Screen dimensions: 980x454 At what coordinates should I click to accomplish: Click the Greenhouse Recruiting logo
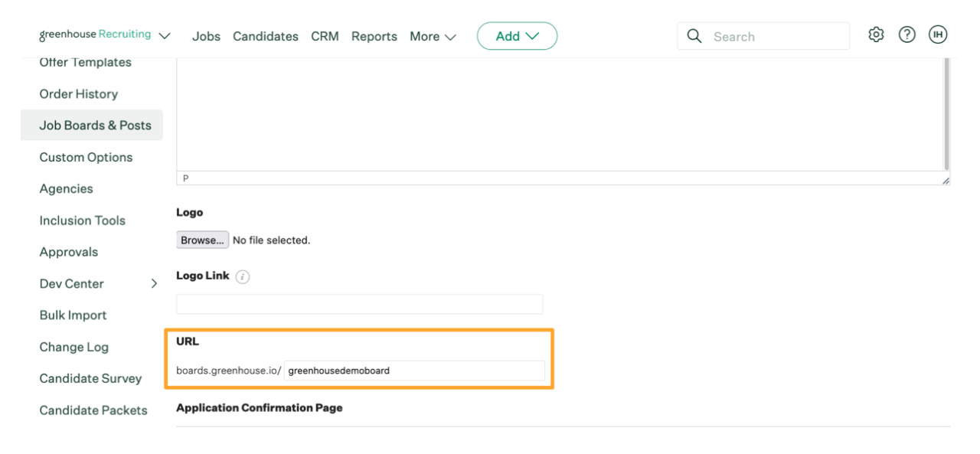95,34
